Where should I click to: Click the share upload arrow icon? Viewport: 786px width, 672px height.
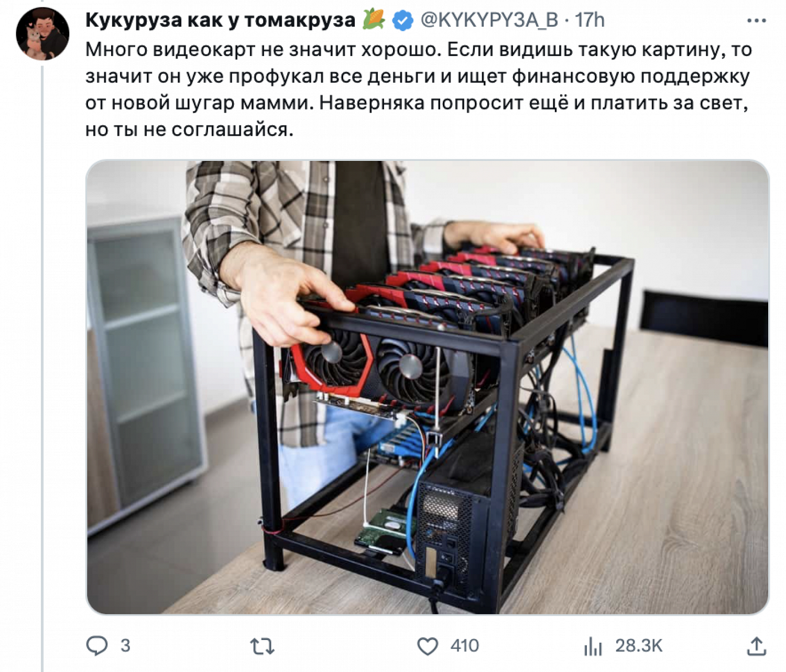[x=756, y=646]
